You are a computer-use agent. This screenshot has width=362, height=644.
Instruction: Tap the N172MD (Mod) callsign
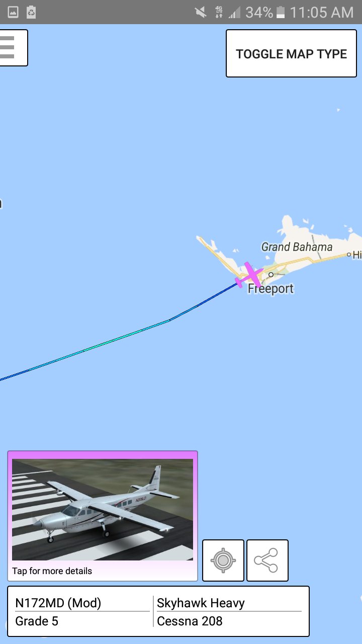[x=58, y=603]
